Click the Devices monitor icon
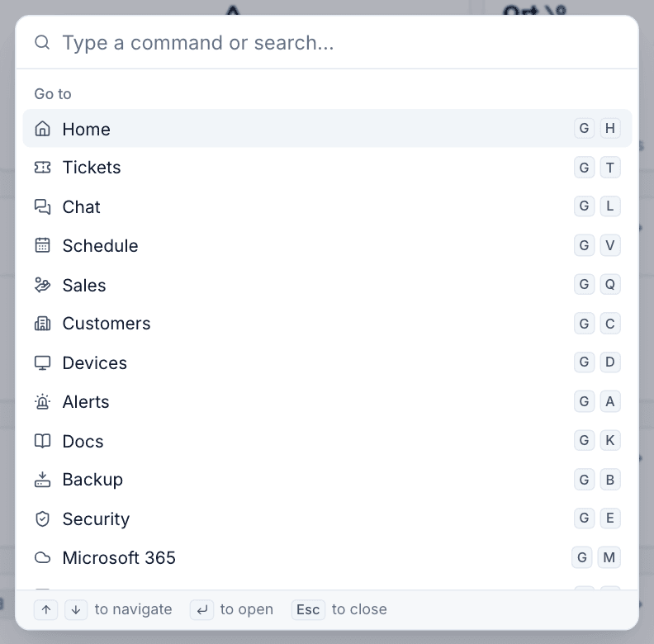The height and width of the screenshot is (644, 654). [42, 362]
